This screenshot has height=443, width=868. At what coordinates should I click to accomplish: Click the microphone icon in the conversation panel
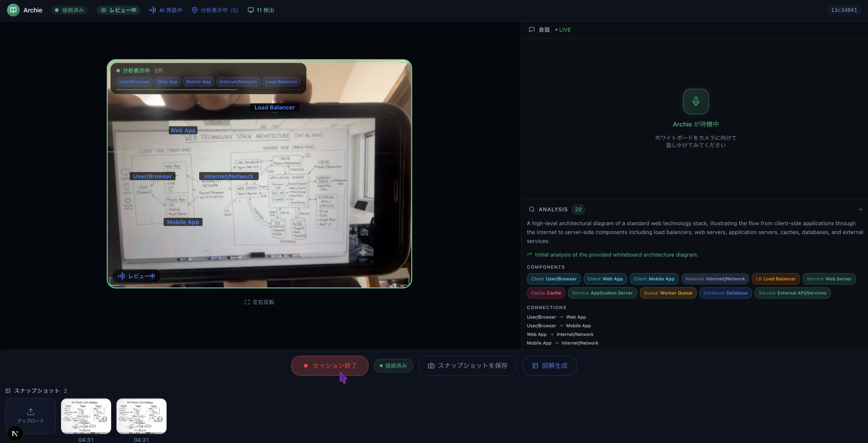tap(696, 102)
